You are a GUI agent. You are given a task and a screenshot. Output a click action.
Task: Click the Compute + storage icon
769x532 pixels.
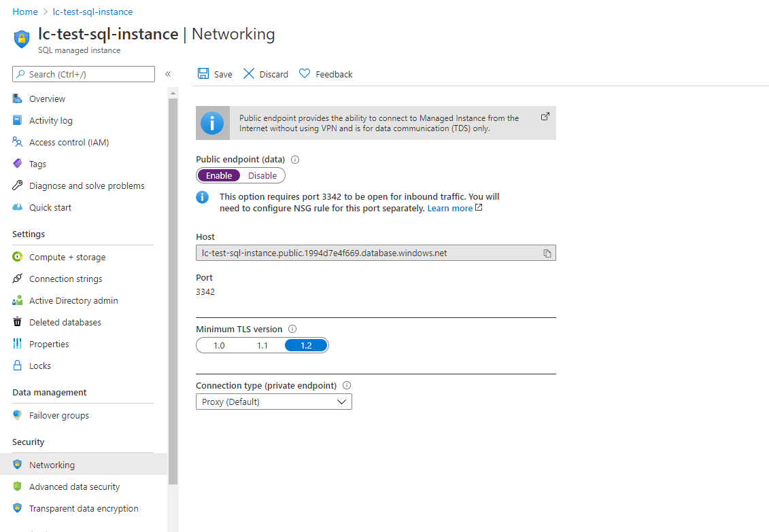(17, 257)
